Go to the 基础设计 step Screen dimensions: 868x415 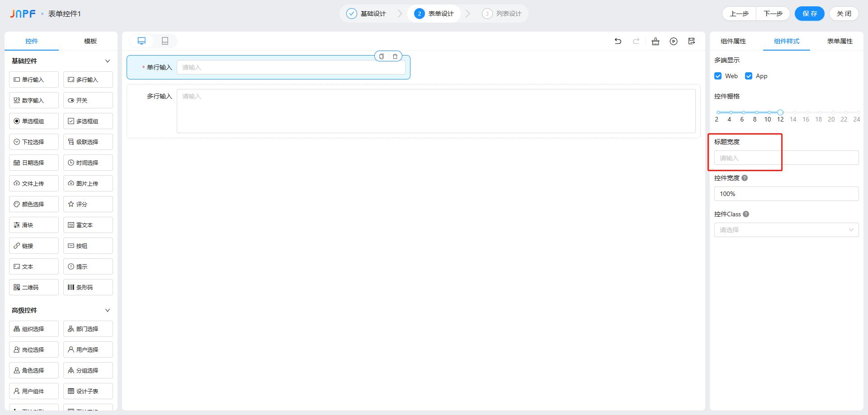[366, 14]
